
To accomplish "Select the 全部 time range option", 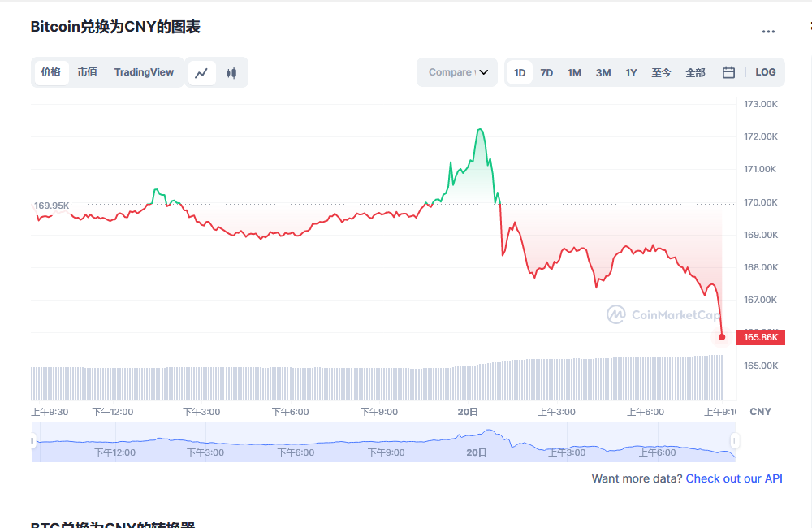I will tap(695, 72).
